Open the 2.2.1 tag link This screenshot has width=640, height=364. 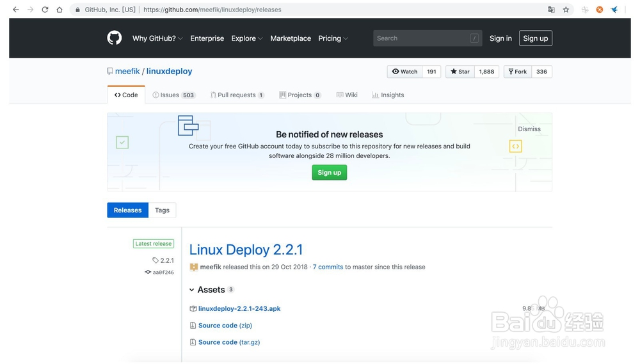pyautogui.click(x=167, y=260)
